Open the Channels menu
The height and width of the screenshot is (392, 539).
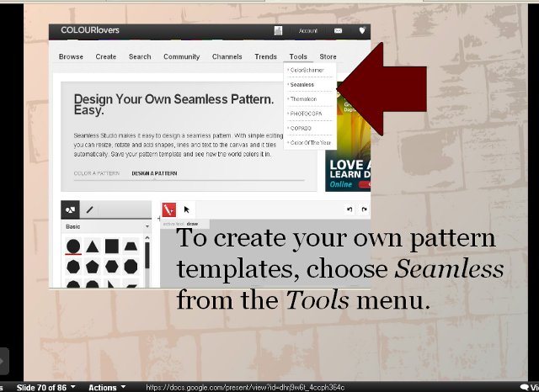pos(227,56)
